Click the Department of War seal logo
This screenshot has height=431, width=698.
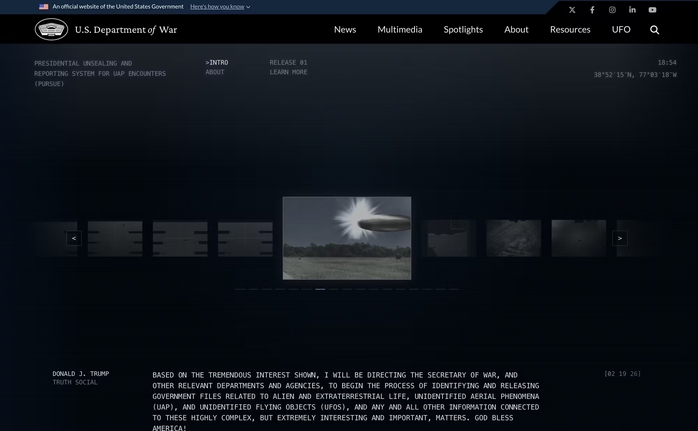[x=51, y=29]
